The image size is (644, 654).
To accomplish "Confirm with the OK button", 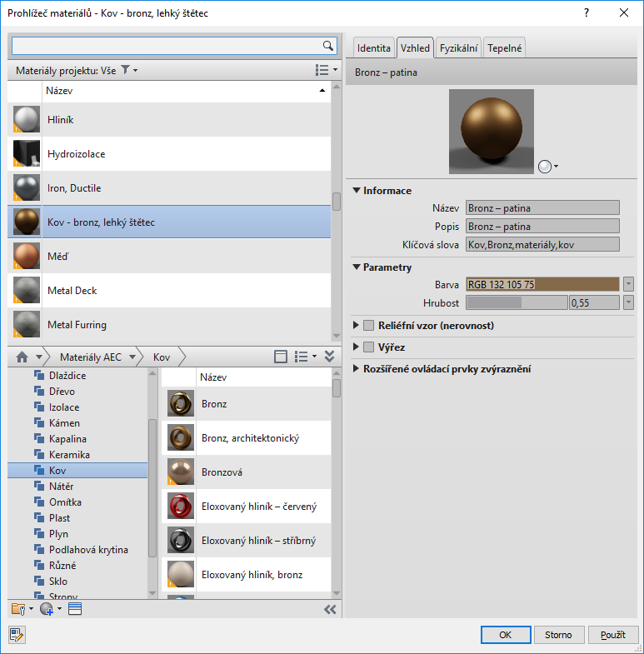I will coord(506,635).
